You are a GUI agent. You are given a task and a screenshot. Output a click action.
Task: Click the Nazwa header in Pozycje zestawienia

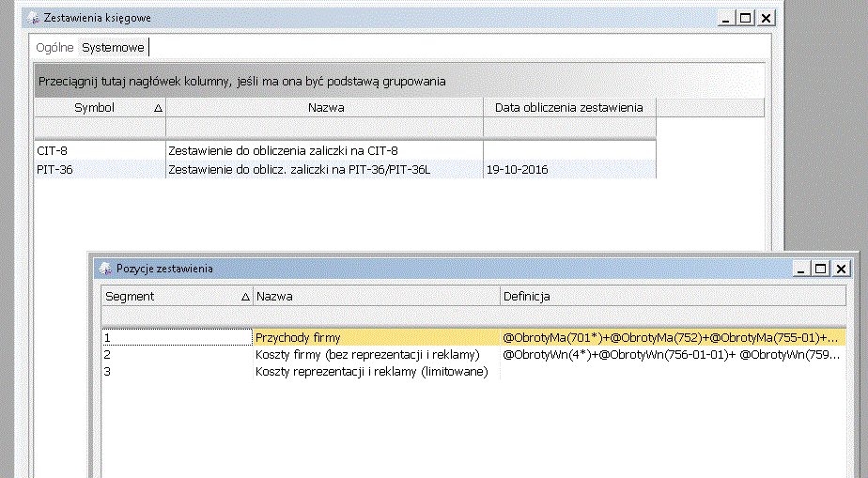tap(376, 297)
